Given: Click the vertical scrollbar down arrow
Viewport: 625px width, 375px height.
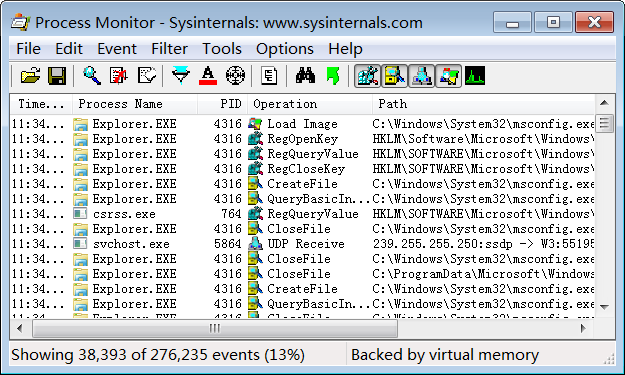Looking at the screenshot, I should (604, 307).
